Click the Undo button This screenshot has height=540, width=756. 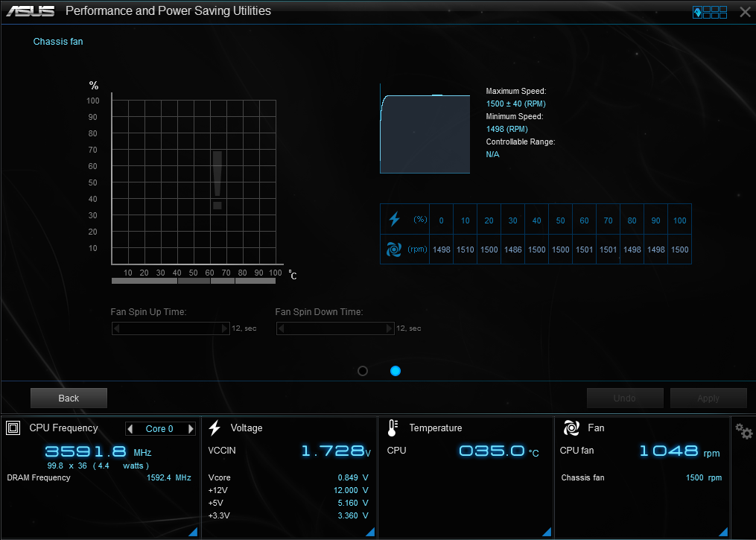tap(625, 398)
